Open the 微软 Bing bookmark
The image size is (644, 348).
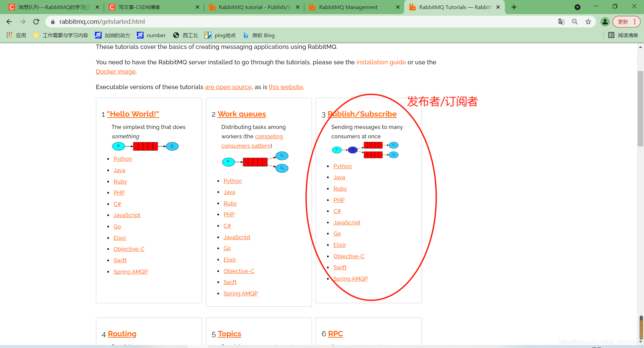(259, 35)
